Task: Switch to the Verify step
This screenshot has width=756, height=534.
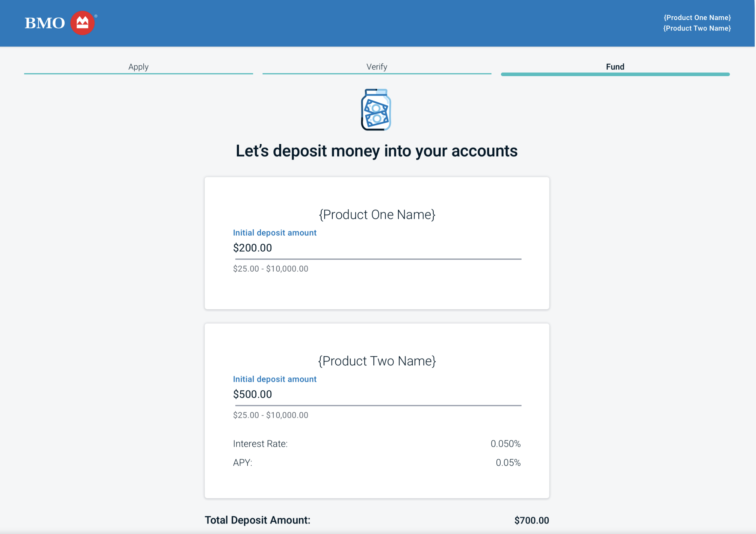Action: (376, 67)
